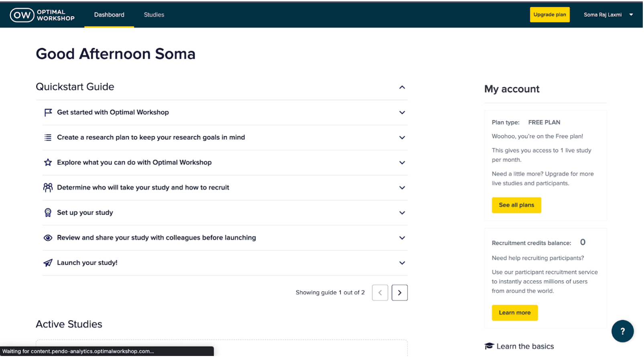The width and height of the screenshot is (644, 358).
Task: Expand Explore what you can do chevron
Action: (402, 163)
